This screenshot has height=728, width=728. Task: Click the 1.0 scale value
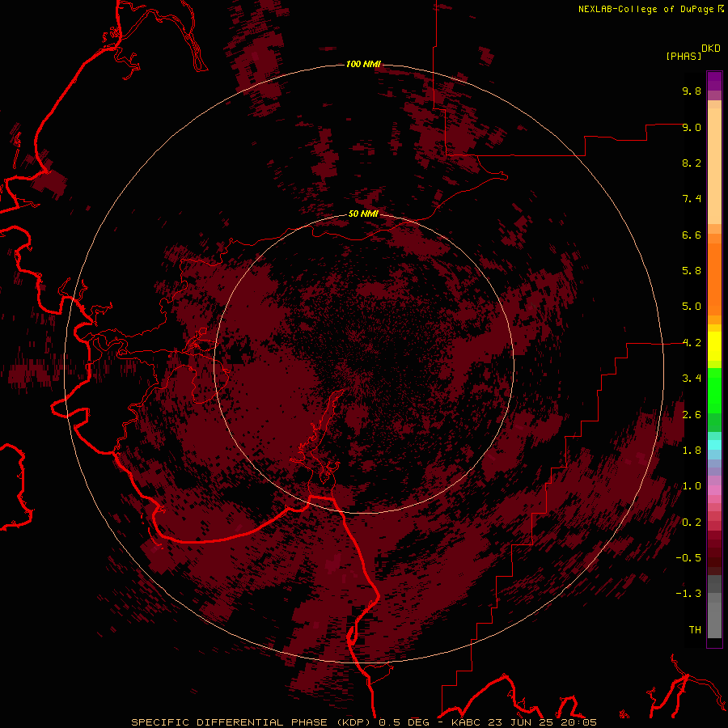pyautogui.click(x=692, y=486)
